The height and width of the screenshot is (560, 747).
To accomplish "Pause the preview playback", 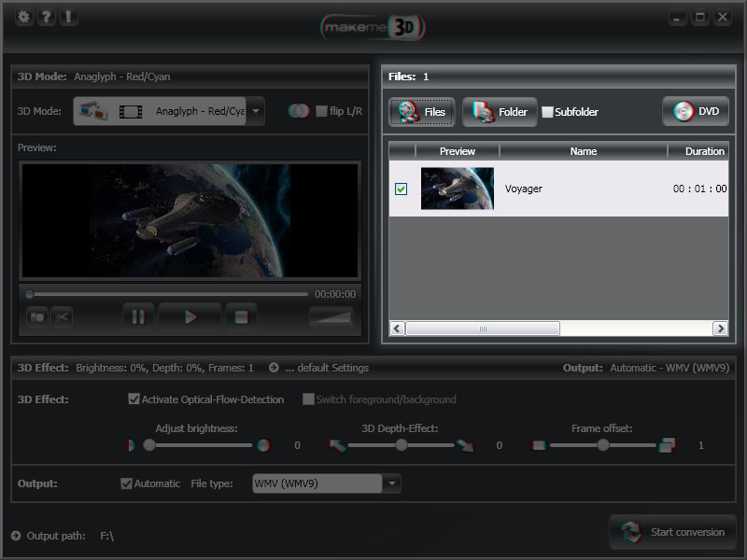I will point(138,317).
